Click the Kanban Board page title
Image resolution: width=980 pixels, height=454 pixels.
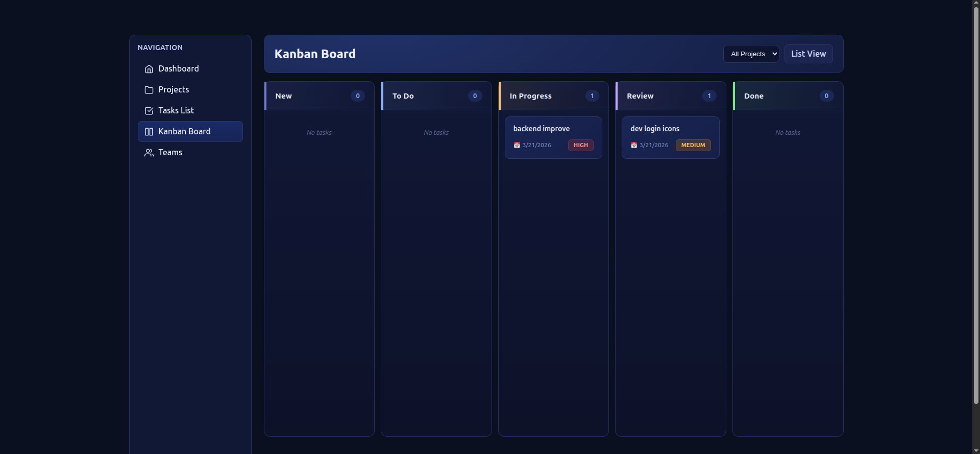315,54
